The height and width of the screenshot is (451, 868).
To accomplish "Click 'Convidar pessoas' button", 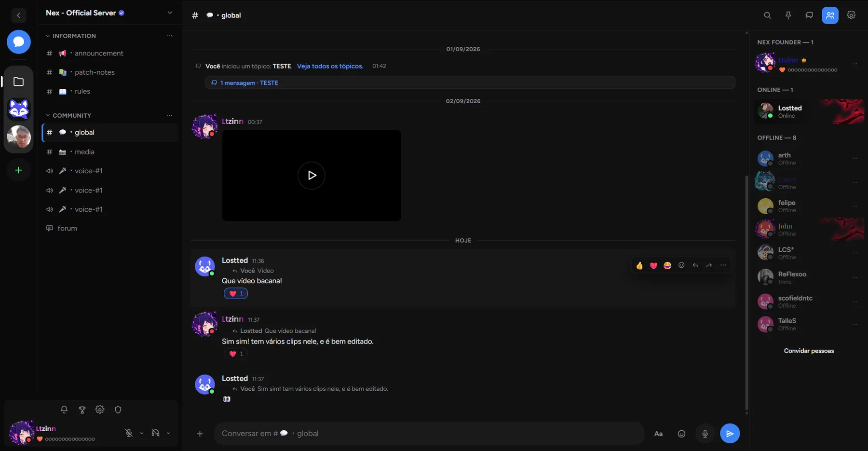I will (x=809, y=351).
